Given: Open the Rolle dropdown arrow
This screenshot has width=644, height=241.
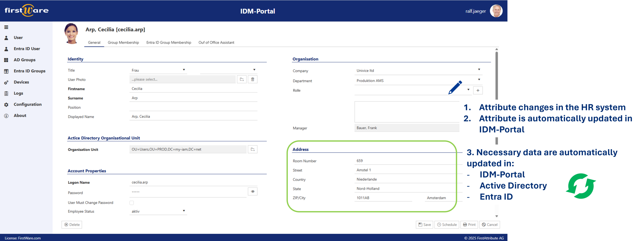Looking at the screenshot, I should point(468,90).
